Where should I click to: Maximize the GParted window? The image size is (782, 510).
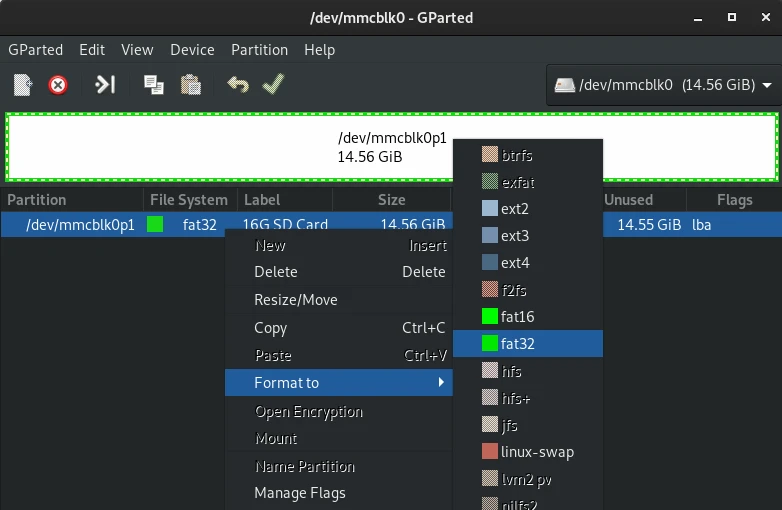point(732,17)
